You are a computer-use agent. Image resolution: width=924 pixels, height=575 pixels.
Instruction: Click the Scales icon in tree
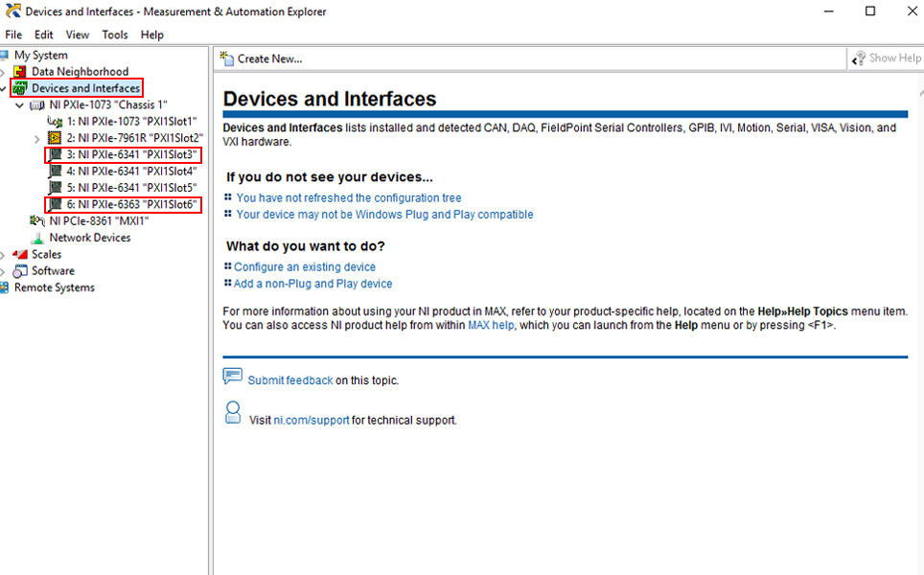pyautogui.click(x=20, y=255)
